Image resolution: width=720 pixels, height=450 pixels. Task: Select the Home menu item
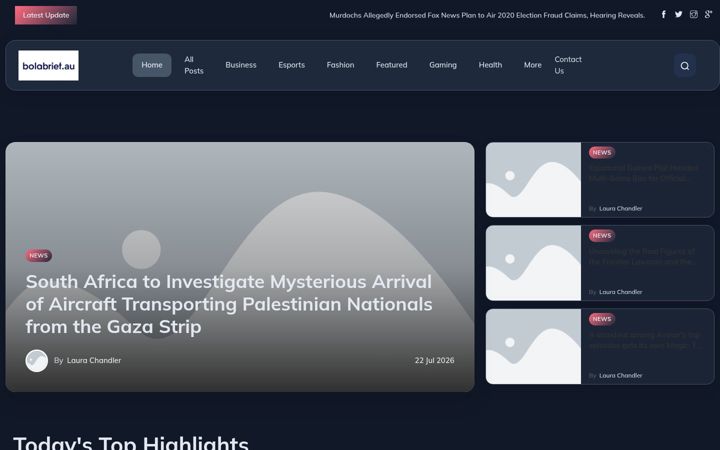[x=152, y=65]
